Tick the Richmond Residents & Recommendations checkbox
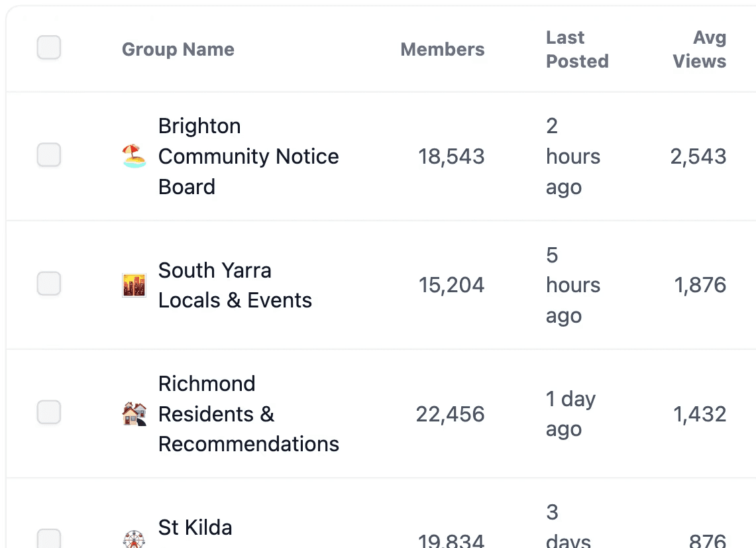 point(49,412)
